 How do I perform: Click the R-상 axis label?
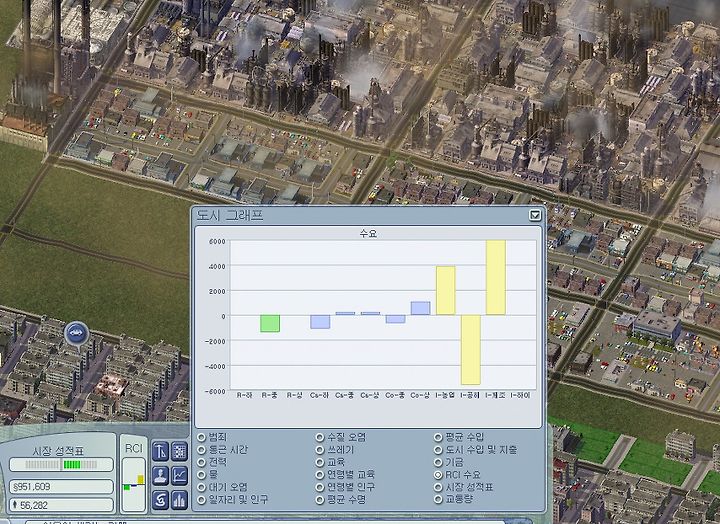click(x=294, y=395)
